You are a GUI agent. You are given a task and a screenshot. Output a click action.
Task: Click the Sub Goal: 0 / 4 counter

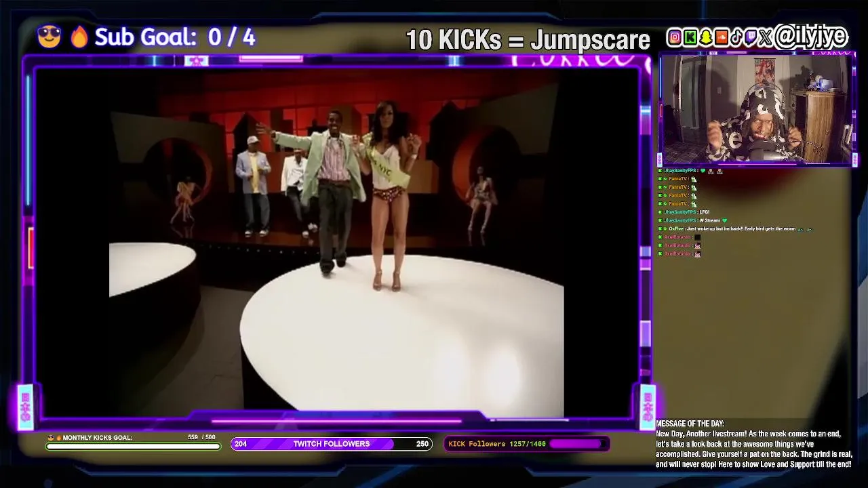(175, 37)
